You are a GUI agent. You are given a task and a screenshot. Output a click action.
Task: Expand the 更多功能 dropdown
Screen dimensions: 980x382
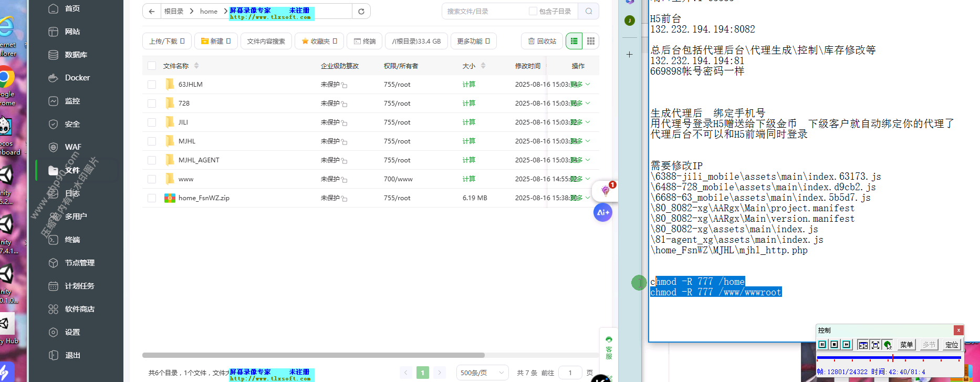473,41
